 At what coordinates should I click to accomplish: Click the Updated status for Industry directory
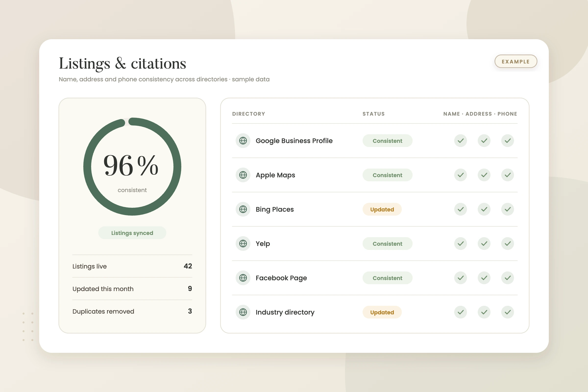click(x=382, y=312)
